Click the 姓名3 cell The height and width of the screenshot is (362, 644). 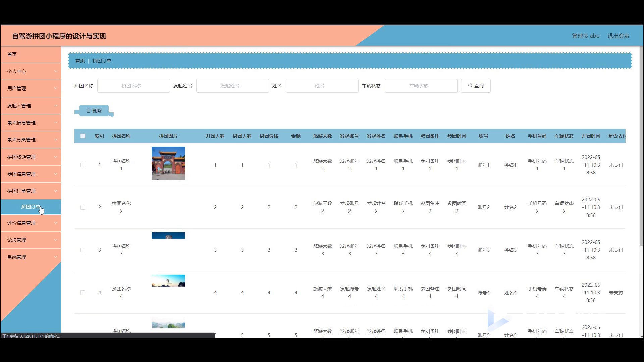pos(511,250)
